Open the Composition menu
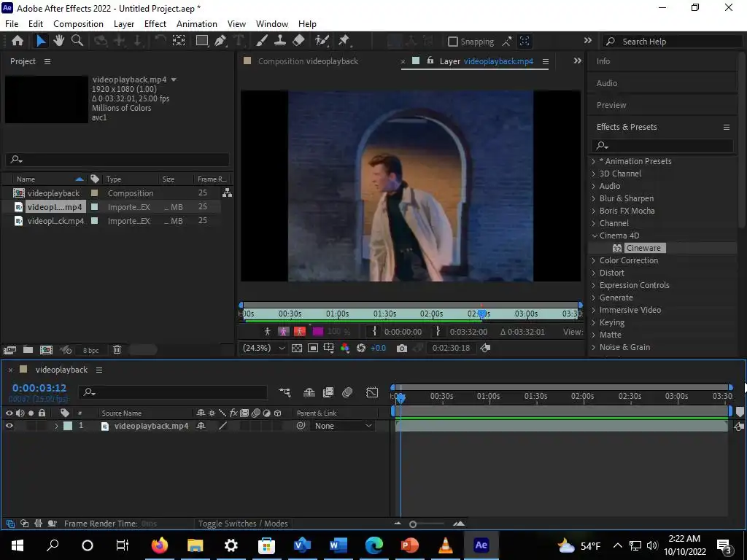 tap(78, 24)
